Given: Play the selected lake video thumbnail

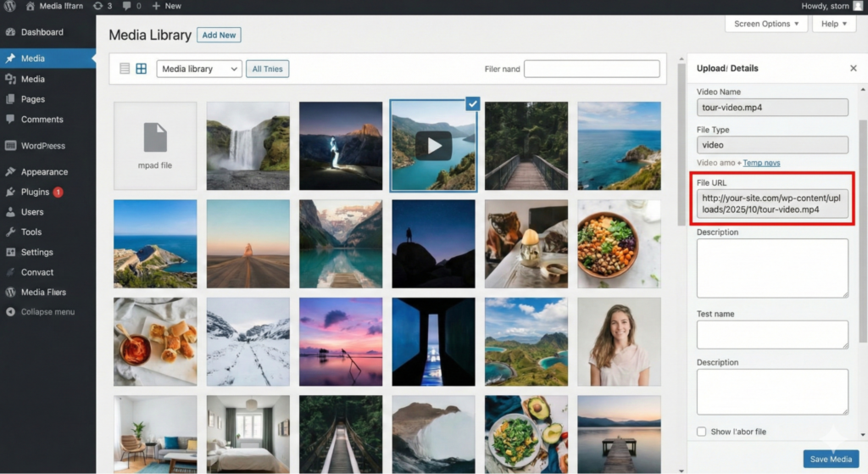Looking at the screenshot, I should pyautogui.click(x=433, y=146).
